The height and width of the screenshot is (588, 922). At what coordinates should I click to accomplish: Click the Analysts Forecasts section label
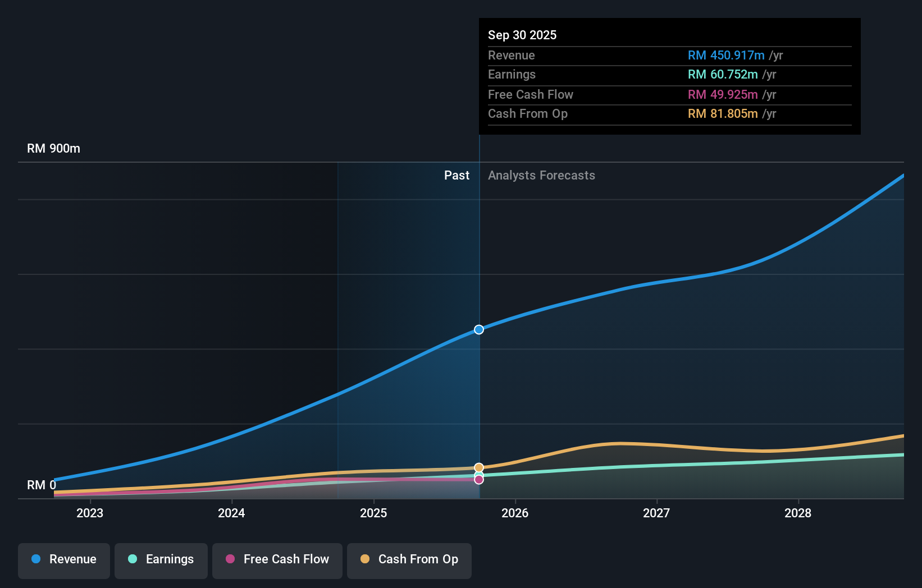[541, 175]
